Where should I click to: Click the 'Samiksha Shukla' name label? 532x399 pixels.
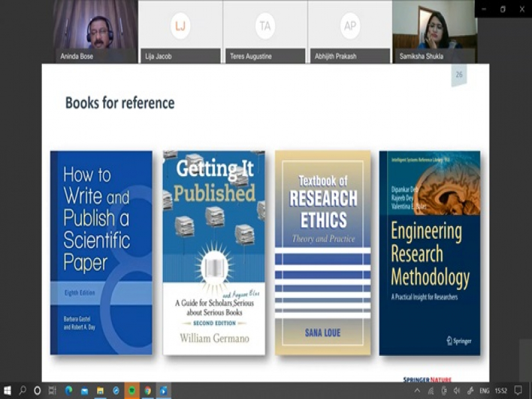pos(422,57)
